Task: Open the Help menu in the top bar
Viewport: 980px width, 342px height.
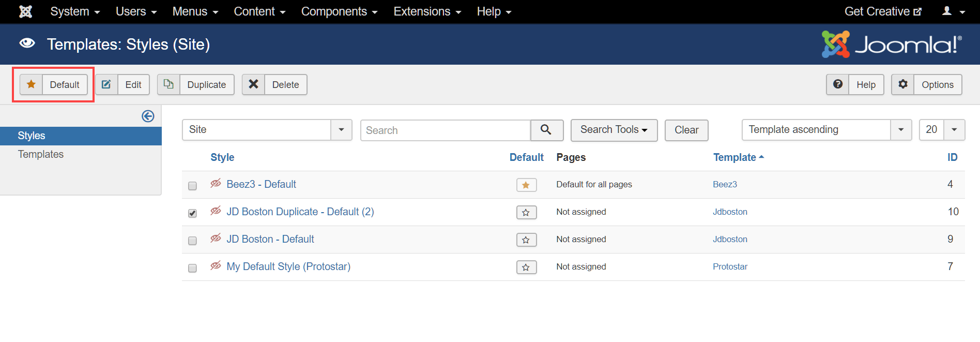Action: click(494, 11)
